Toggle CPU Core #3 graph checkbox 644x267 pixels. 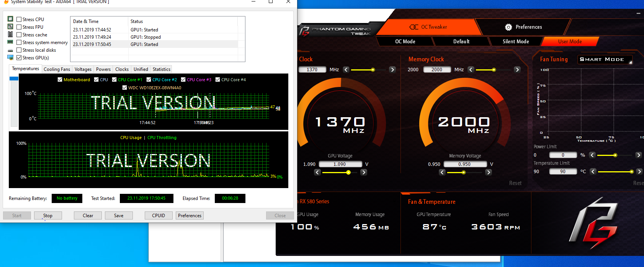coord(183,79)
